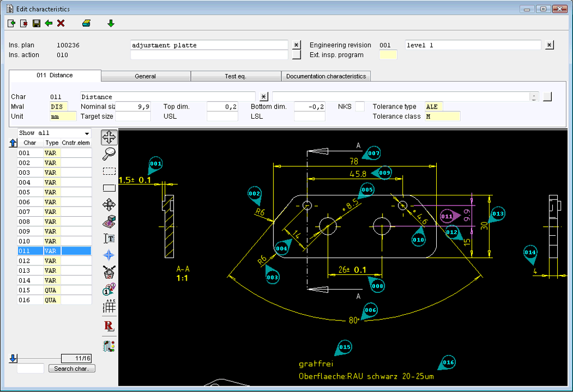This screenshot has height=392, width=573.
Task: Select the red R tool icon
Action: (109, 326)
